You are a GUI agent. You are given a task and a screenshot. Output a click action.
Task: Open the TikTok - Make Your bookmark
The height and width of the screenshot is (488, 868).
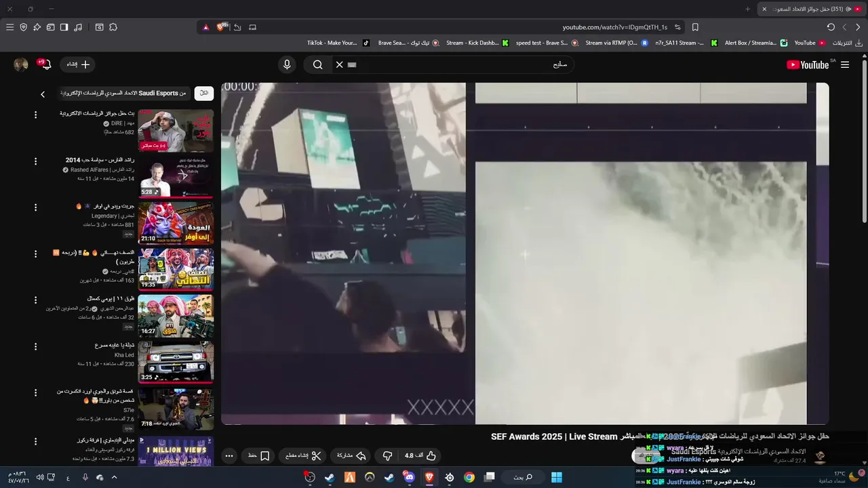point(338,43)
